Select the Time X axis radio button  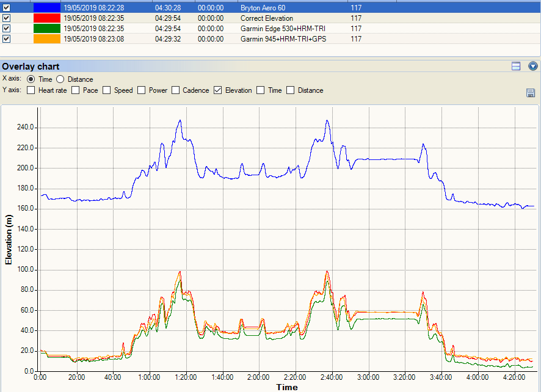(x=31, y=79)
